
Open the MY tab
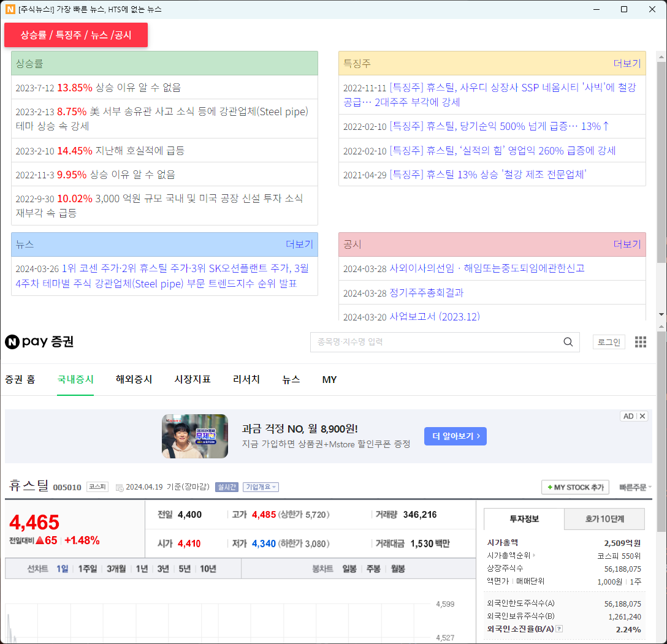(x=330, y=380)
